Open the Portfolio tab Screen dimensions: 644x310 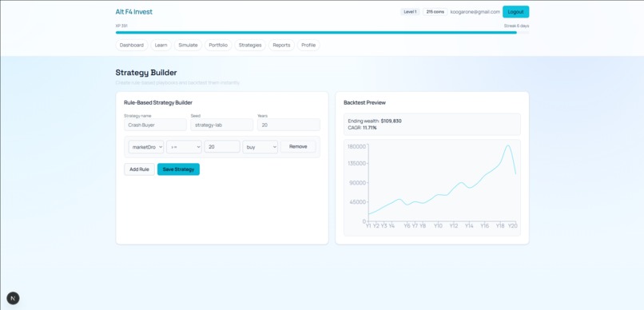tap(218, 46)
